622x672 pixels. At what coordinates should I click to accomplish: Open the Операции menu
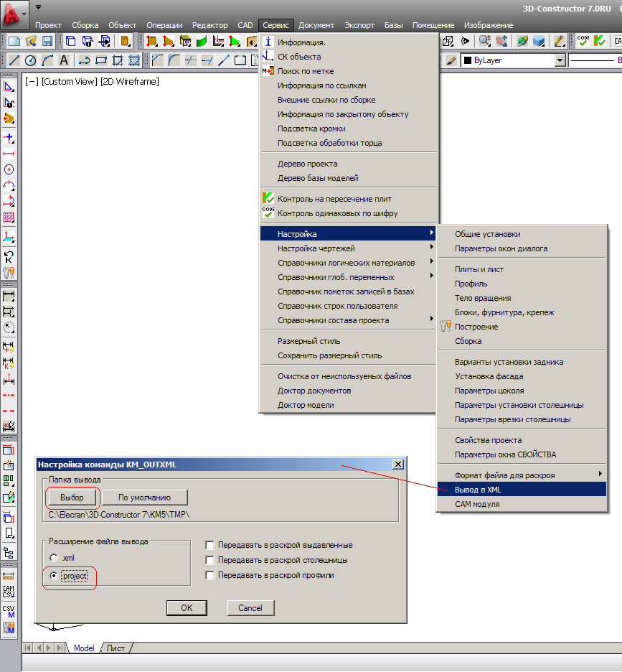(164, 25)
